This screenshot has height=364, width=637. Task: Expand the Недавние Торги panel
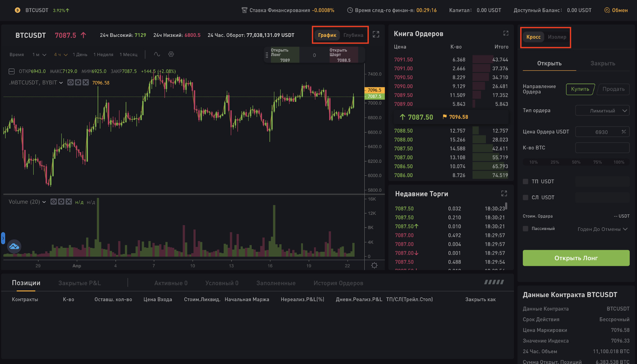pyautogui.click(x=504, y=194)
